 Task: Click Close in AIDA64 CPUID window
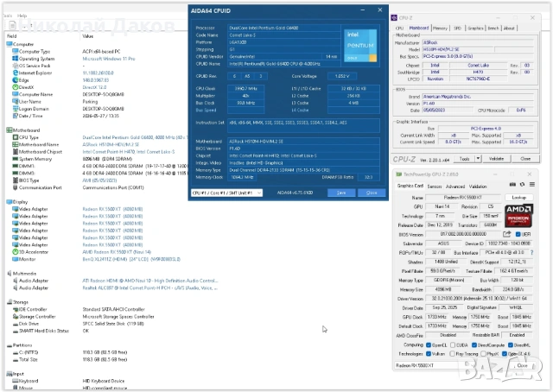(x=372, y=193)
